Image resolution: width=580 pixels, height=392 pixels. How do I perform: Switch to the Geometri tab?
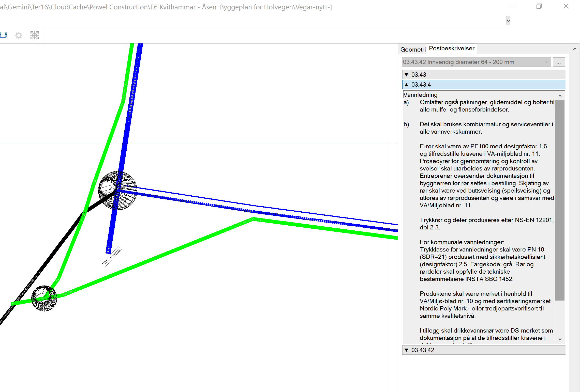[413, 50]
